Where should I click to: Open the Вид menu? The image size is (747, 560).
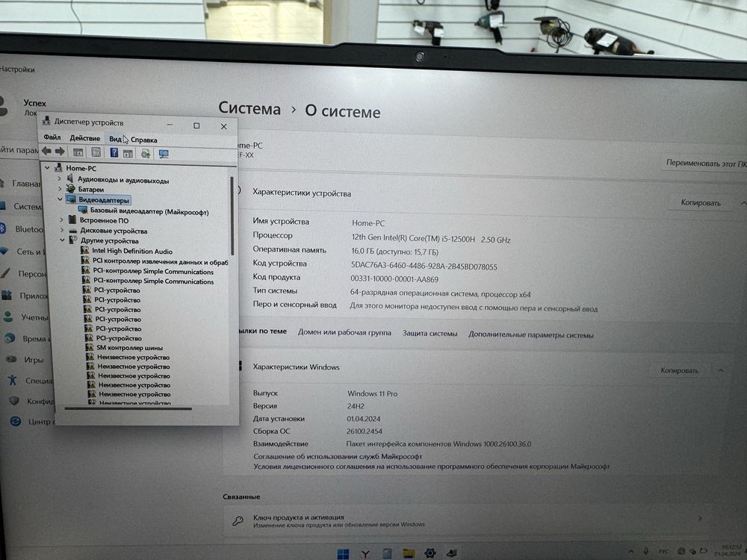click(115, 139)
